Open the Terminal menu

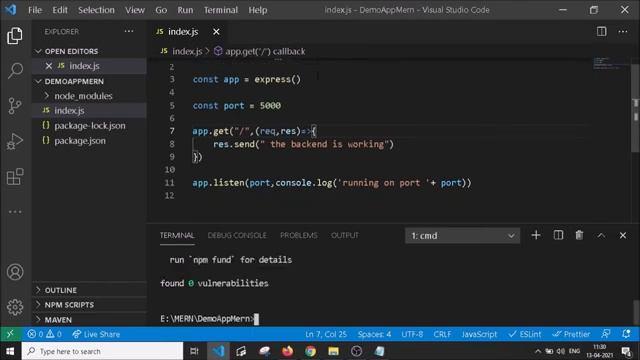coord(221,10)
